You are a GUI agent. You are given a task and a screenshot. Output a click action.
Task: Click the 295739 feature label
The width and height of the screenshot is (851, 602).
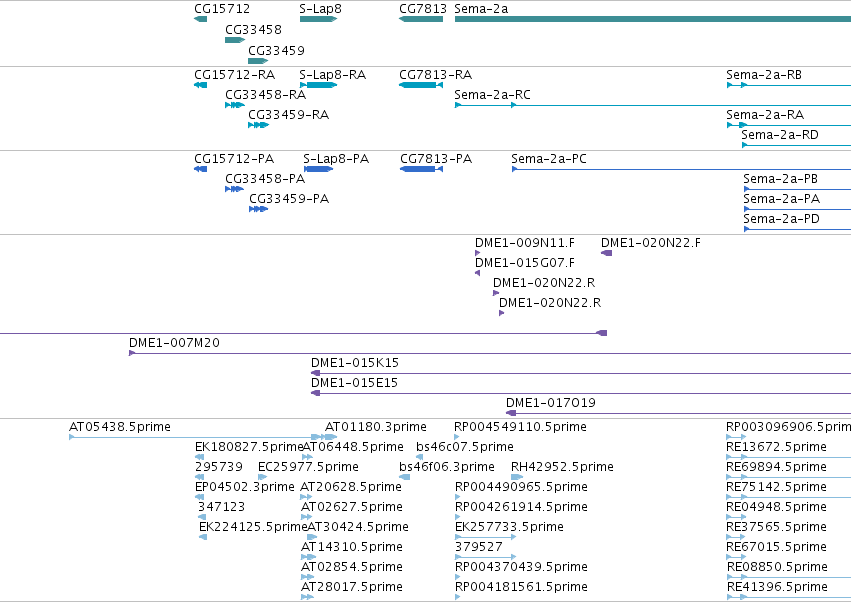coord(218,467)
